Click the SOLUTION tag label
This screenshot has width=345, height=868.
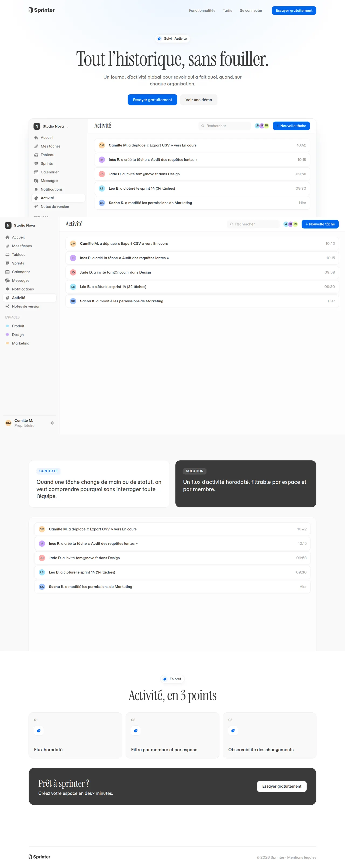tap(195, 471)
